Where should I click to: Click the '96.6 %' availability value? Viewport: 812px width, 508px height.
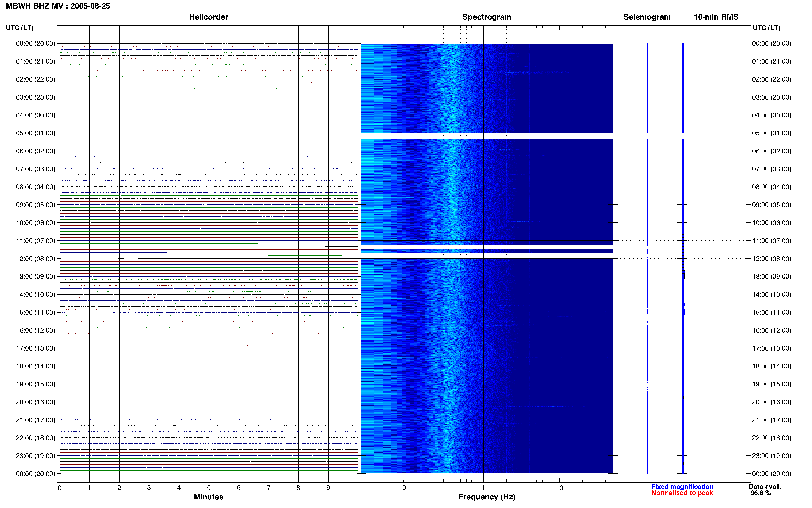pos(761,493)
